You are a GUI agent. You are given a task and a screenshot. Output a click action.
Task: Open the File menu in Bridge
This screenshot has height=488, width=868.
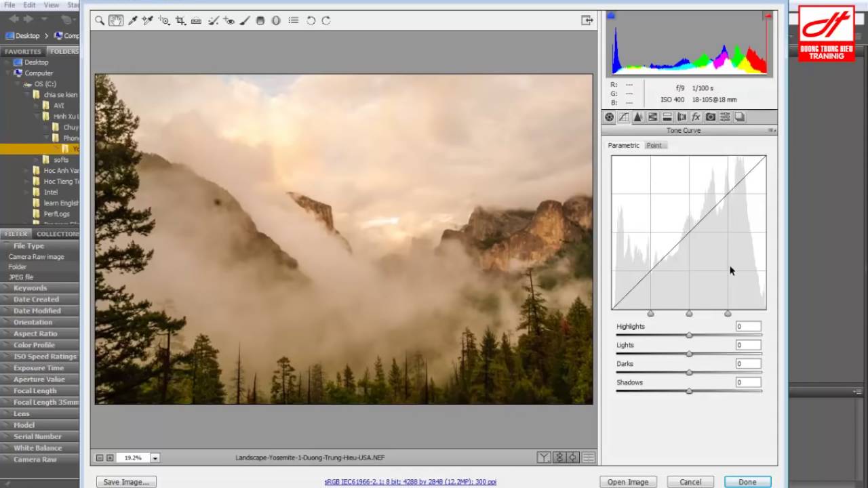[x=9, y=5]
